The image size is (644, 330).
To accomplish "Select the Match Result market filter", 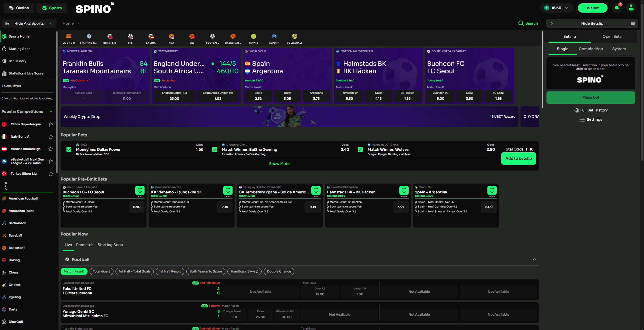I will pos(74,271).
